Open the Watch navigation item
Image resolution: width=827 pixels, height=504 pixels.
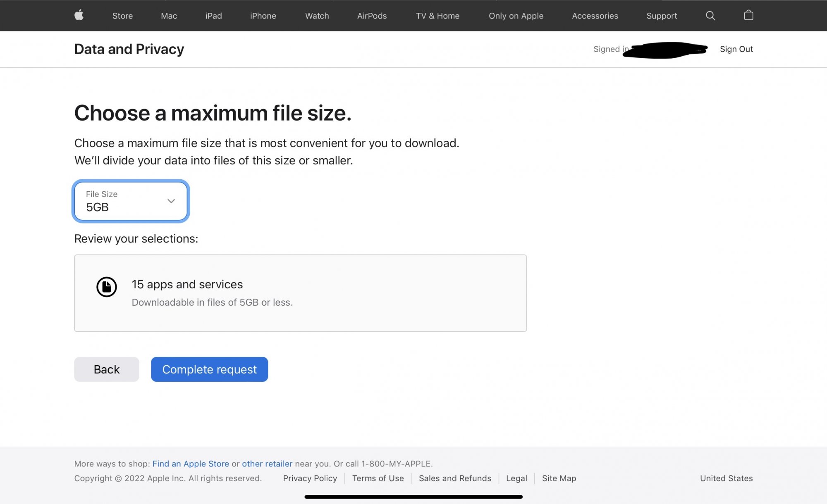click(x=317, y=16)
